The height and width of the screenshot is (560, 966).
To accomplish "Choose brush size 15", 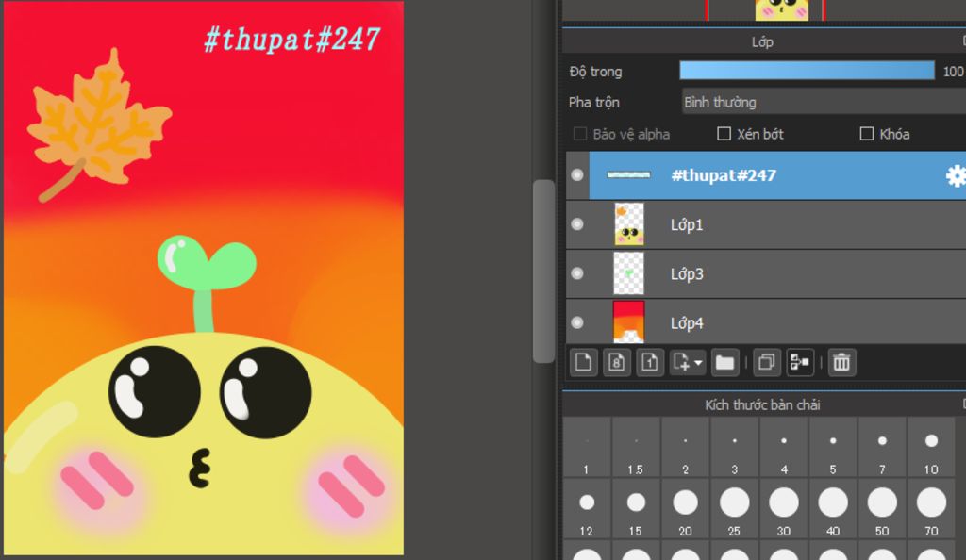I will pos(636,509).
